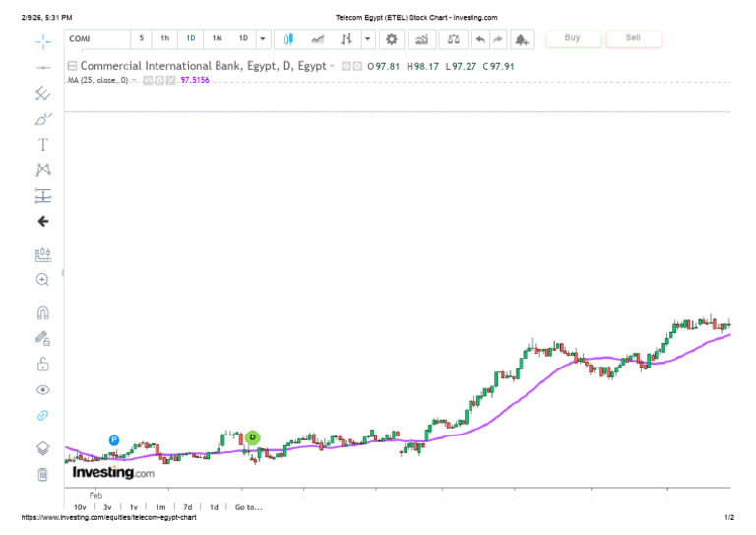
Task: Toggle stay-in-drawing-mode pencil lock
Action: (x=43, y=338)
